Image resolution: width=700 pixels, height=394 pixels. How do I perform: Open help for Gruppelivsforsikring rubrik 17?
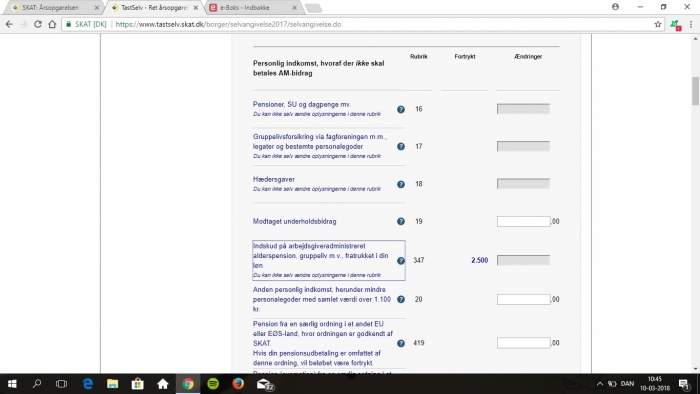[x=401, y=146]
